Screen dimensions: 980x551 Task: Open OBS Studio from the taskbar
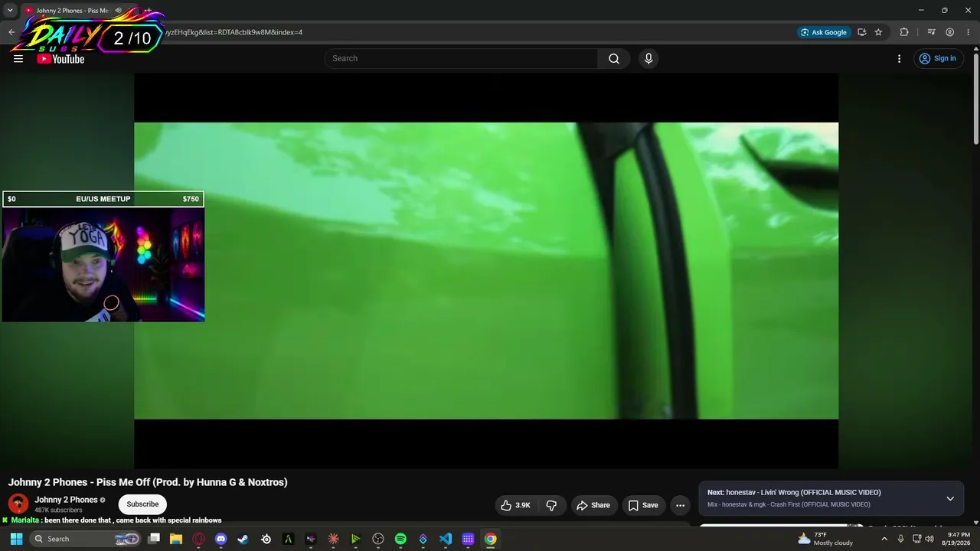click(378, 539)
